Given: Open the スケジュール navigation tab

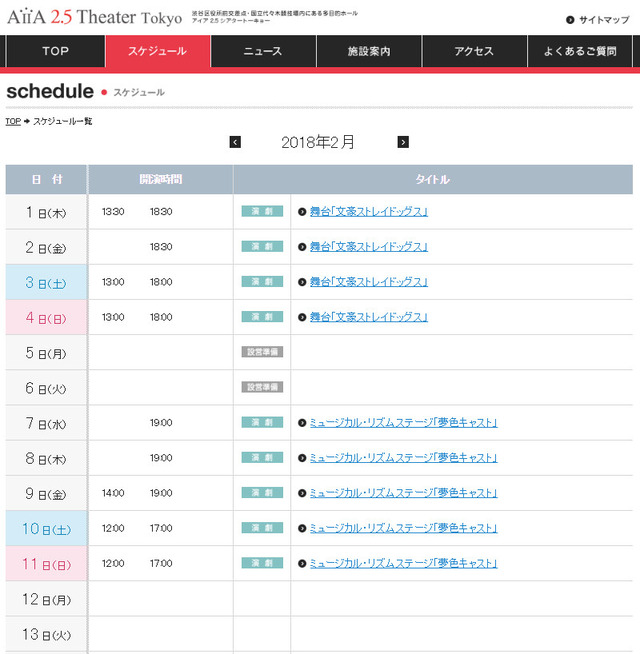Looking at the screenshot, I should (158, 51).
